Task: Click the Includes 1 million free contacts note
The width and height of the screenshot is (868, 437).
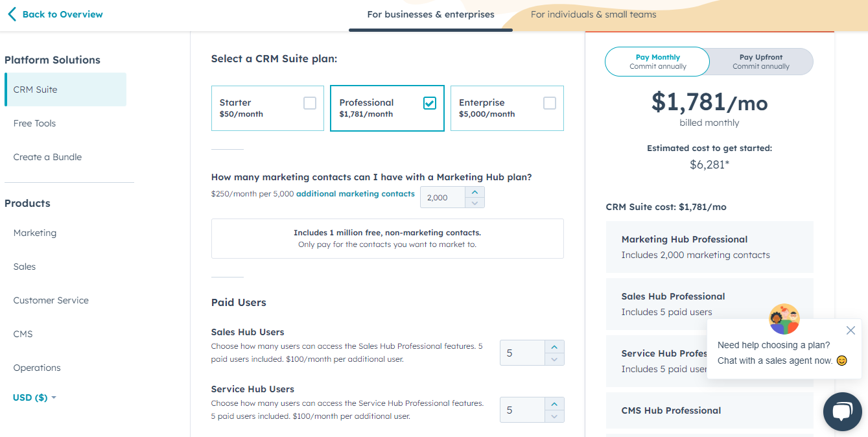Action: click(x=387, y=239)
